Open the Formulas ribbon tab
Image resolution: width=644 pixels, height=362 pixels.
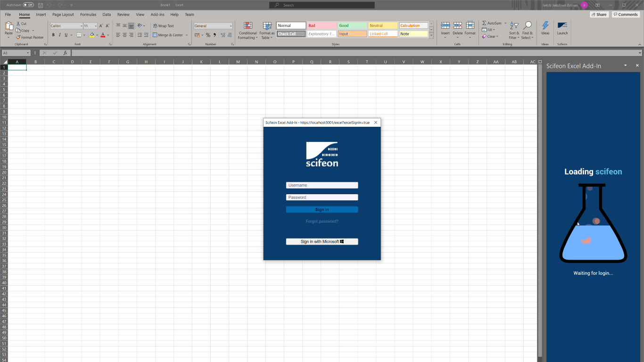[88, 15]
